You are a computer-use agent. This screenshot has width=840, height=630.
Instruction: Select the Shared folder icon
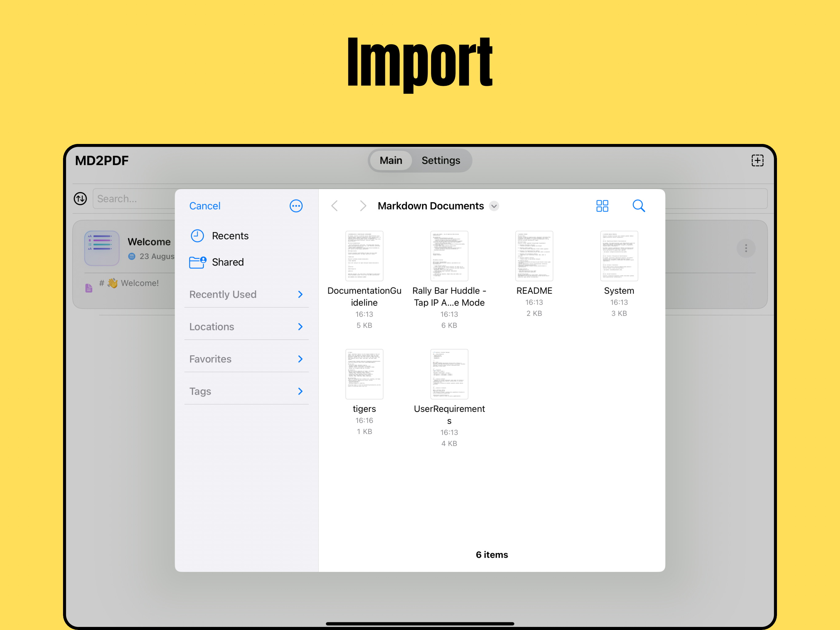click(197, 262)
